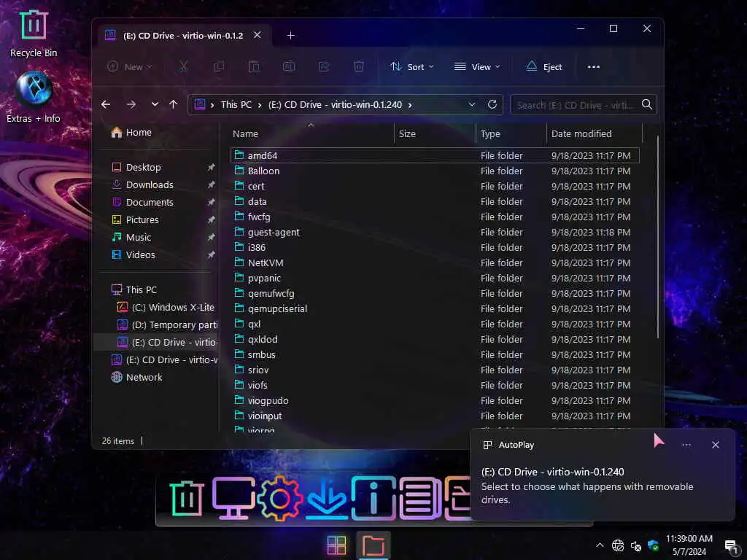Screen dimensions: 747x560
Task: Select This PC in the navigation pane
Action: click(134, 289)
